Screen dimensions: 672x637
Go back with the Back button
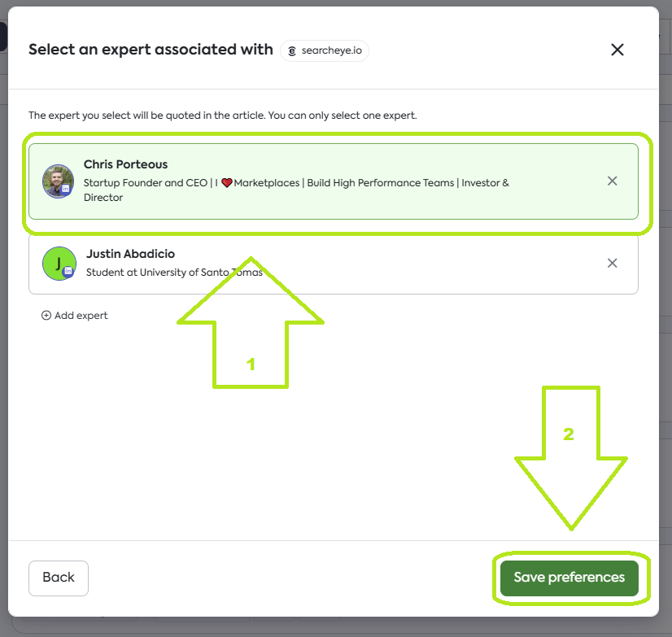[x=59, y=578]
